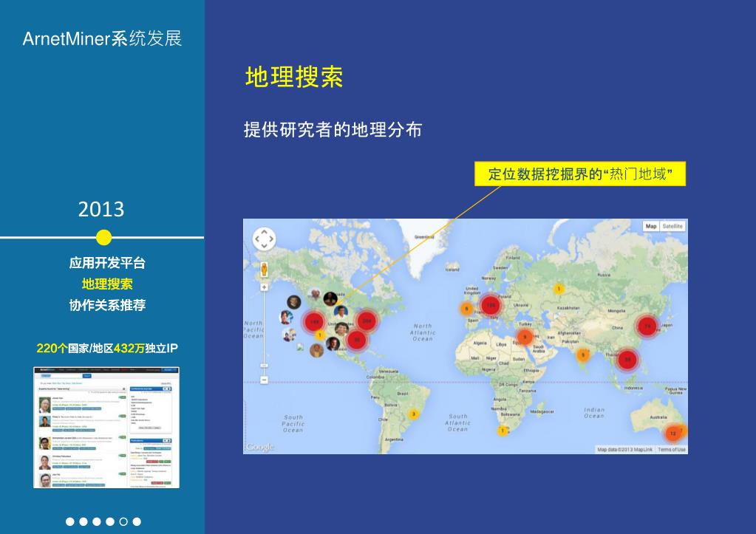Click yellow cluster 1 near western US

320,335
